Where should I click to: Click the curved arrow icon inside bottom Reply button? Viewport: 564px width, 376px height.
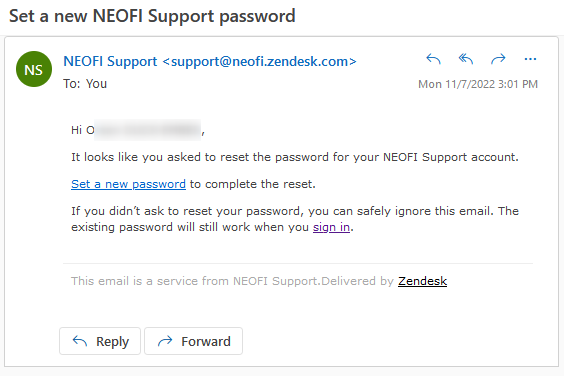pos(80,341)
